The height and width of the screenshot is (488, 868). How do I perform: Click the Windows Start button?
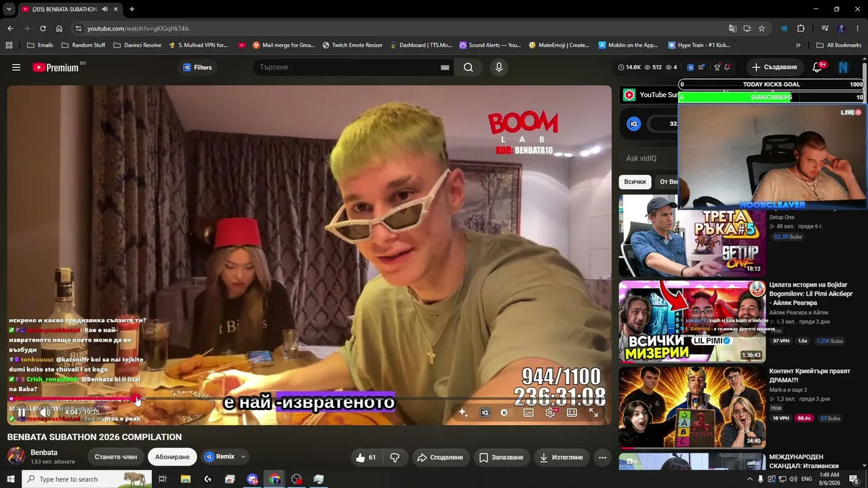(x=10, y=479)
